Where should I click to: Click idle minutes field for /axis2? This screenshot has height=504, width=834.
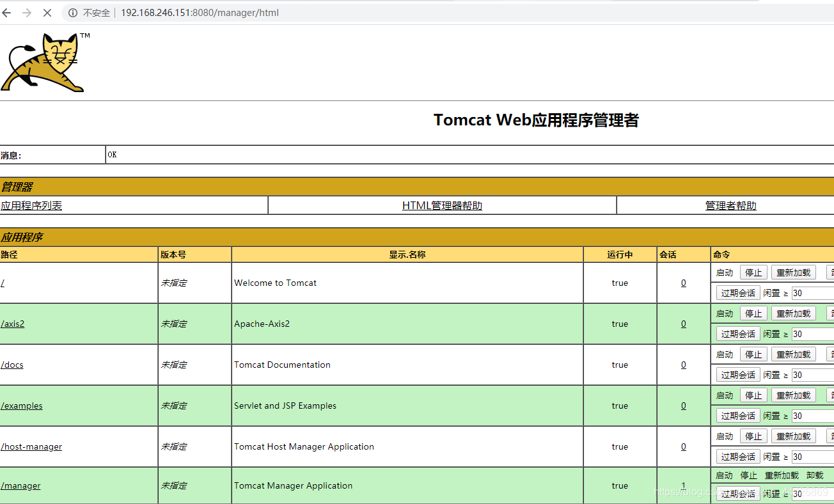[813, 334]
